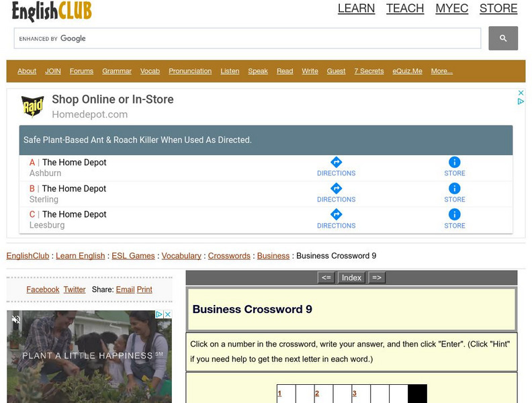
Task: Open the Grammar section
Action: tap(117, 71)
